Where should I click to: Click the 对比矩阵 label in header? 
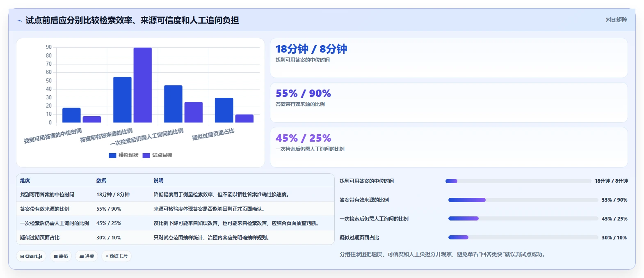click(x=616, y=20)
